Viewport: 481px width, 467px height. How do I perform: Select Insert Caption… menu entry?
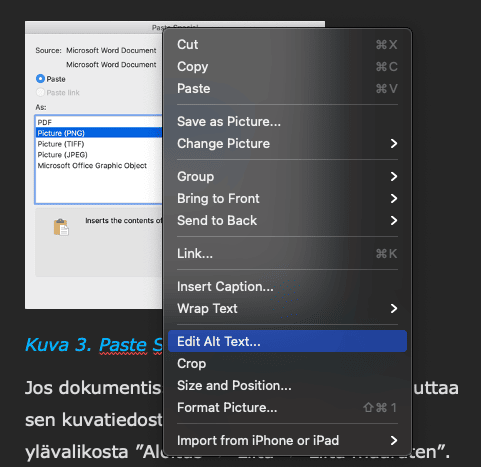(x=287, y=287)
